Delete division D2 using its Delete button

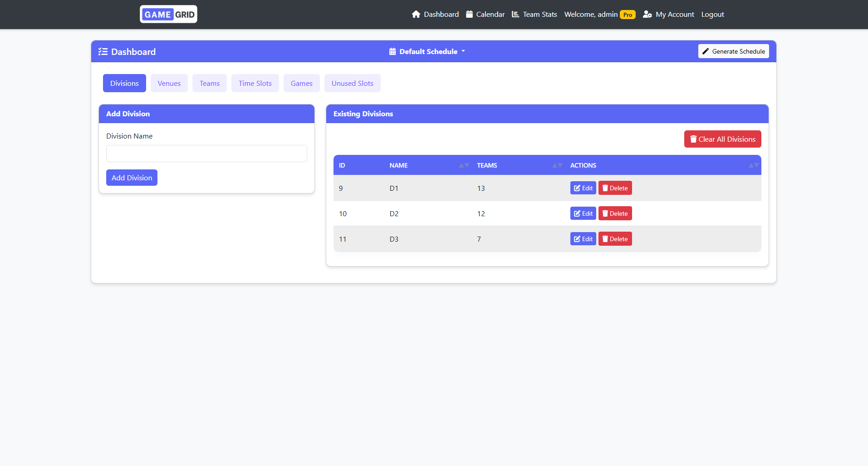[615, 213]
